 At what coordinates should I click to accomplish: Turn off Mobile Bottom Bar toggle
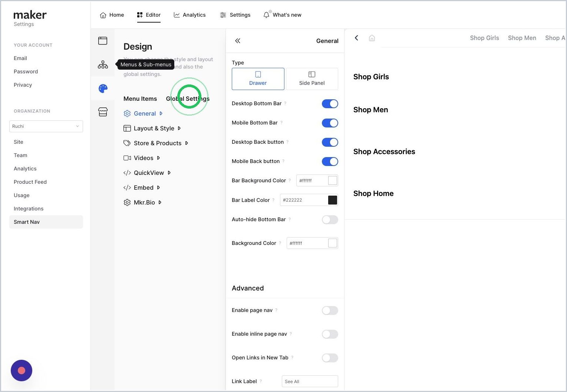330,123
